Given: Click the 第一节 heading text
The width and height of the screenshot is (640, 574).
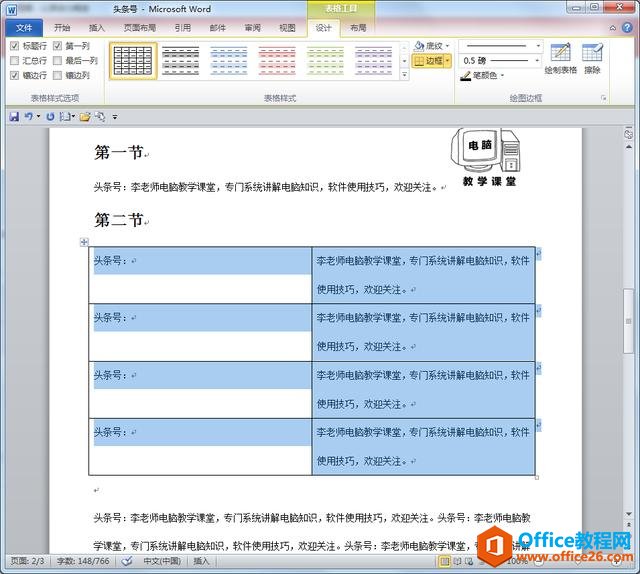Looking at the screenshot, I should click(x=118, y=152).
